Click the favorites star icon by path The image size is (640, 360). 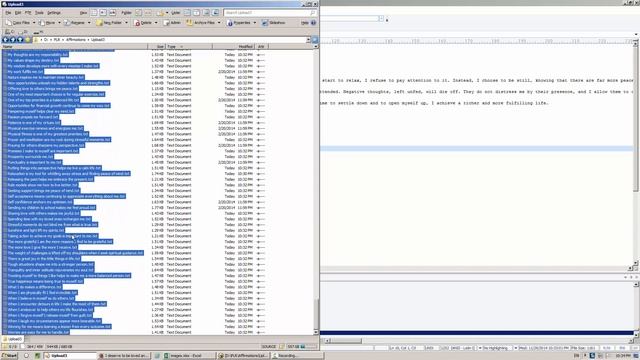coord(28,40)
